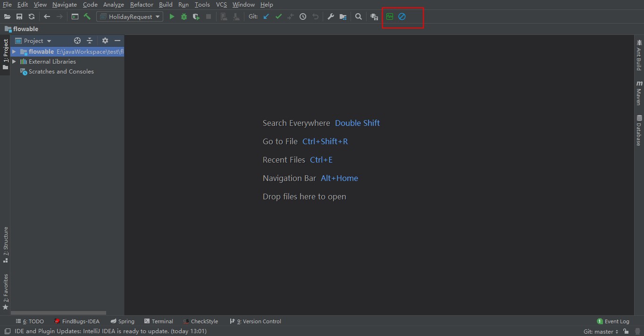Start debugging with the bug icon
Image resolution: width=644 pixels, height=336 pixels.
[184, 16]
